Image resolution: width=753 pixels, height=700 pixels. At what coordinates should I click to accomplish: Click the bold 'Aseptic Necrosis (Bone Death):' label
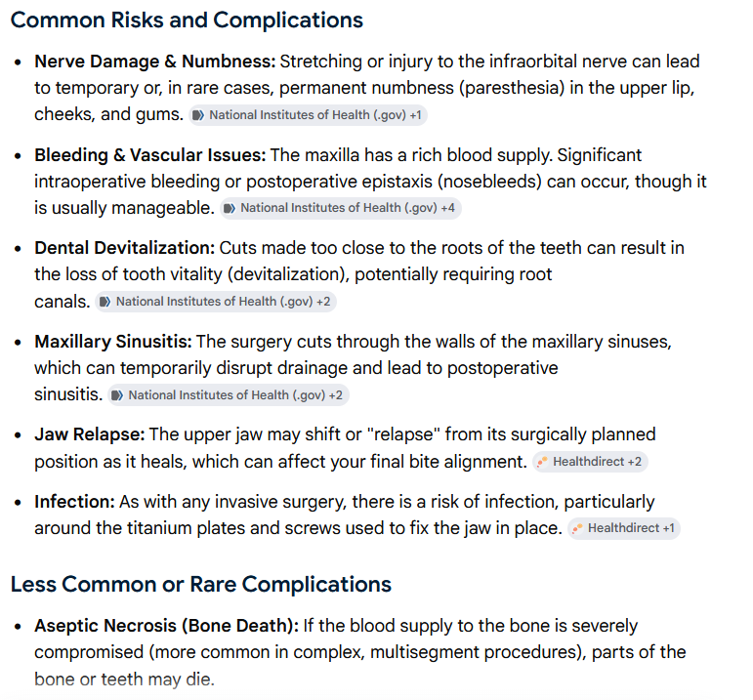pyautogui.click(x=167, y=626)
